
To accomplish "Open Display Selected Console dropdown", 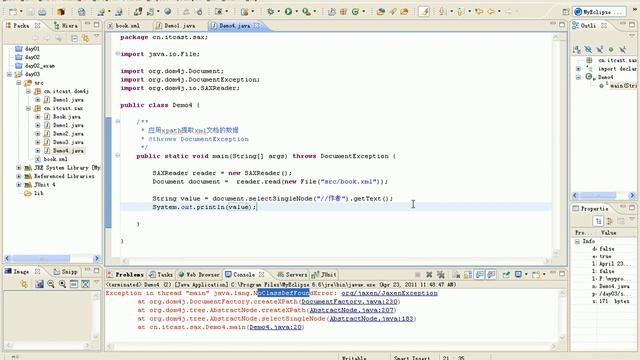I will tap(526, 275).
